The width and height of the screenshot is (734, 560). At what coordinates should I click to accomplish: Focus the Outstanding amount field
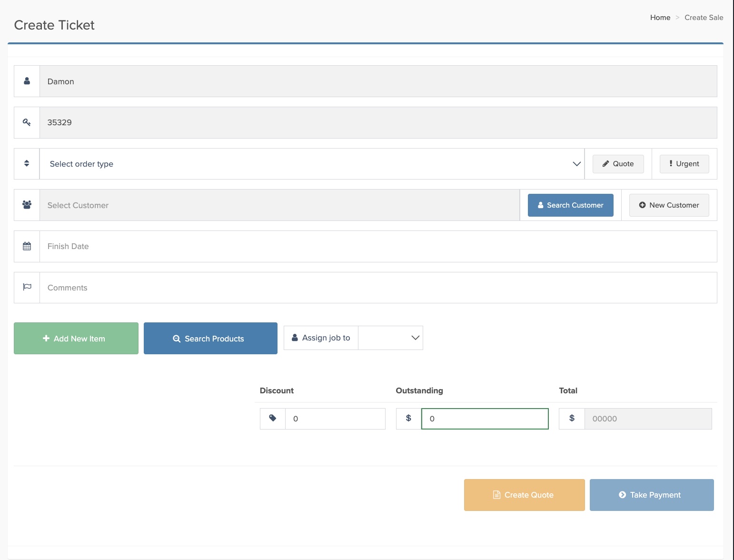pyautogui.click(x=485, y=419)
